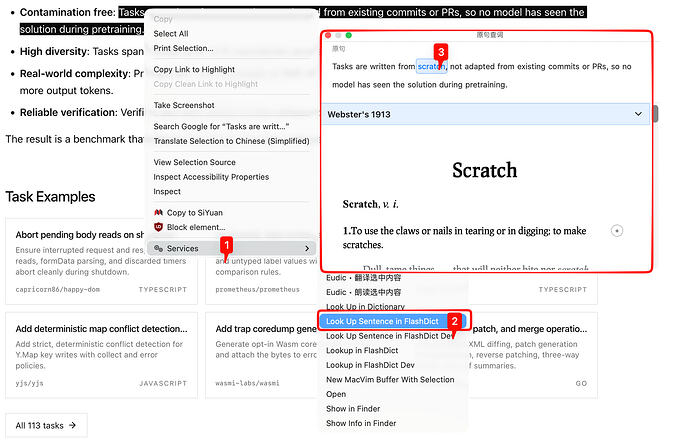Click the capricorn86/happy-dom repo label
This screenshot has width=690, height=440.
tap(57, 290)
